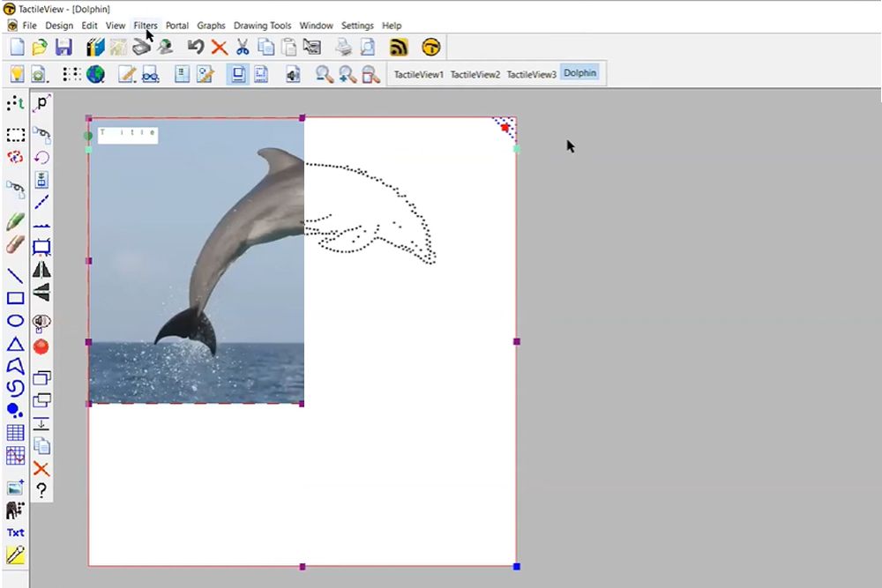Pick the eraser tool
The height and width of the screenshot is (588, 882).
[15, 244]
